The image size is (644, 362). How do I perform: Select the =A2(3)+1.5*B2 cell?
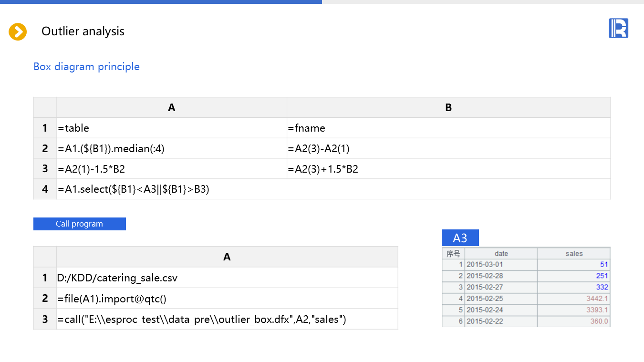click(448, 169)
